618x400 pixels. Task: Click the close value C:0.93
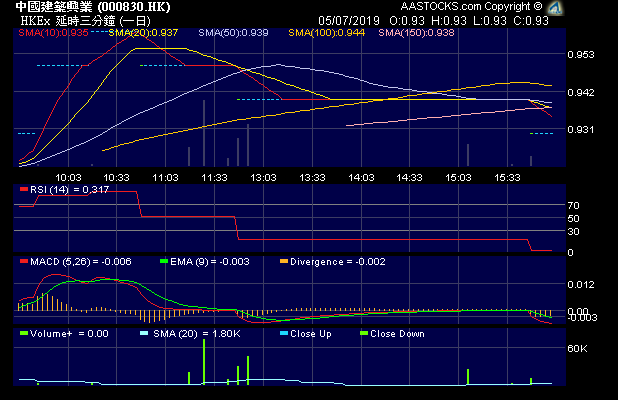(531, 21)
